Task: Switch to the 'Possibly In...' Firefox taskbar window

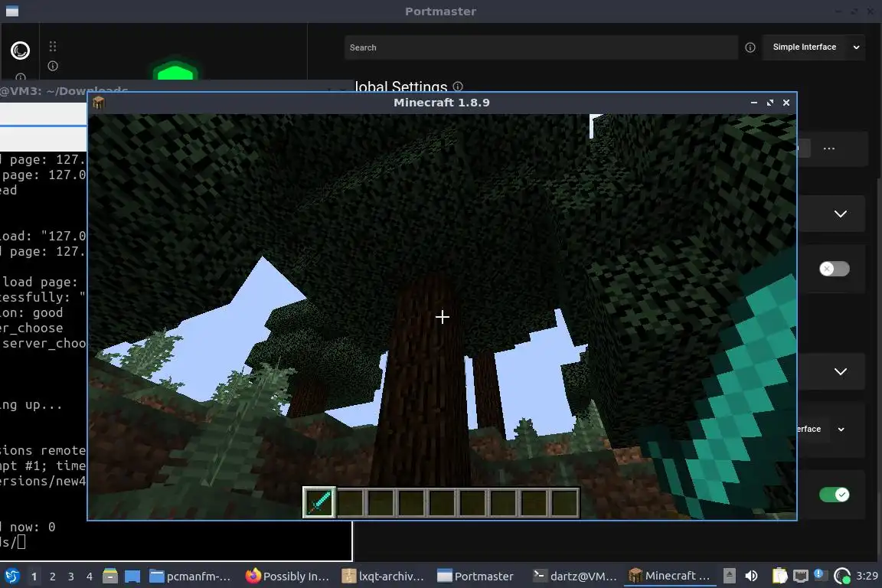Action: point(287,577)
